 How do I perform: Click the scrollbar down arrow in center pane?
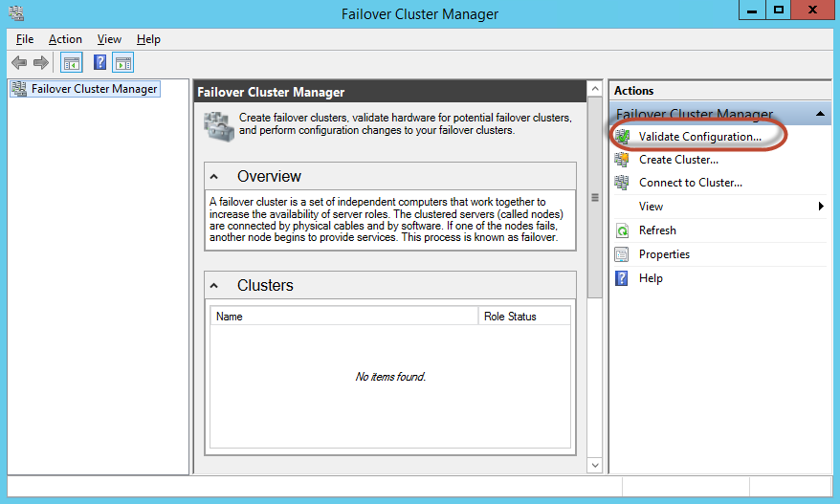[595, 465]
